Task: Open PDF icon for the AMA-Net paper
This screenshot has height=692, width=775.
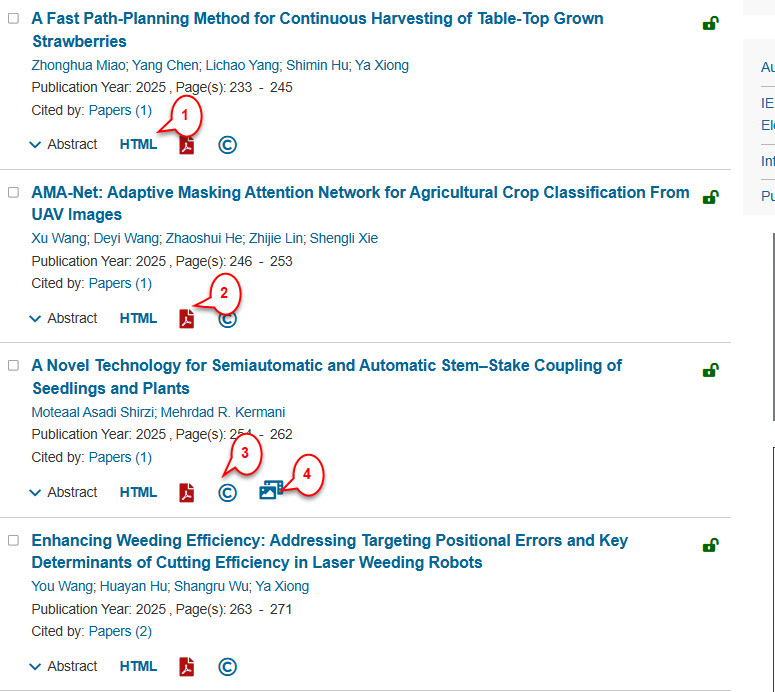Action: point(186,319)
